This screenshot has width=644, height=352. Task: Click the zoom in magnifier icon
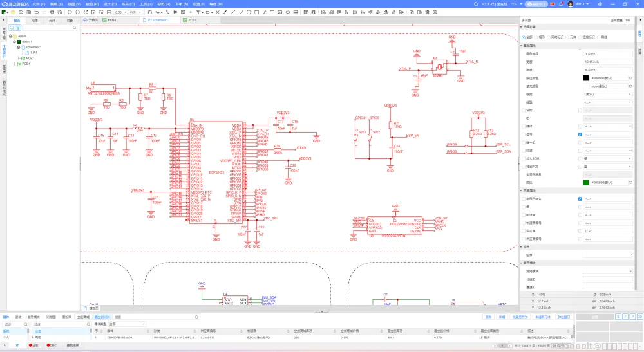coord(70,12)
